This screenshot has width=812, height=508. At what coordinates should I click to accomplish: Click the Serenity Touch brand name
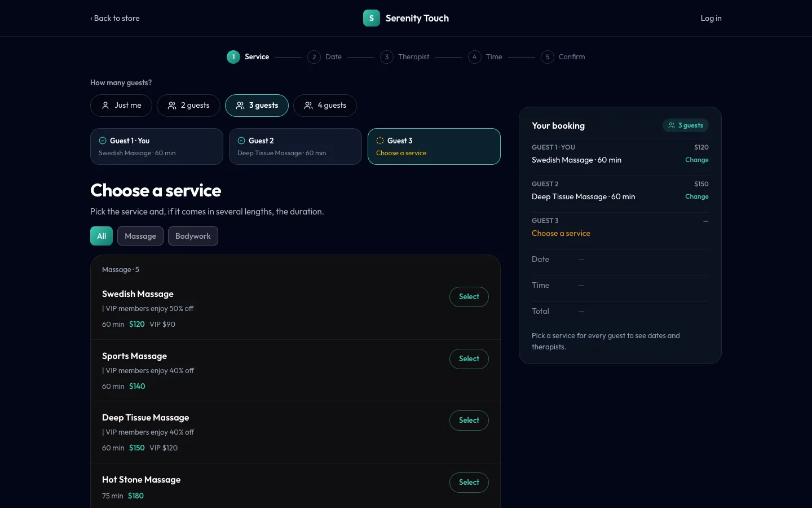click(x=417, y=18)
